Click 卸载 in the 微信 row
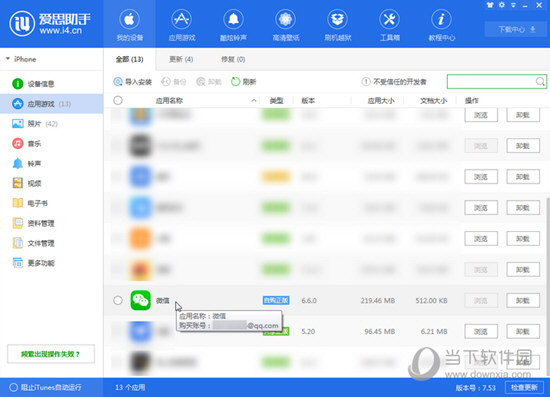The height and width of the screenshot is (397, 550). [523, 301]
